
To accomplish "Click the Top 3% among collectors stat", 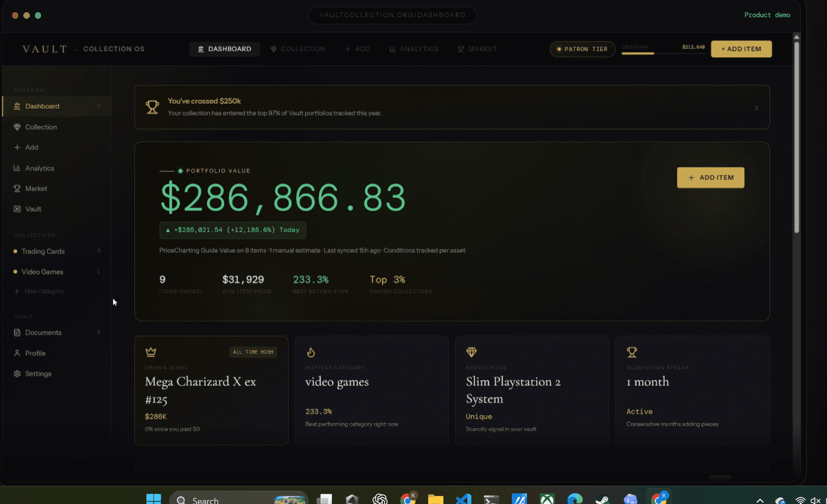I will coord(400,285).
